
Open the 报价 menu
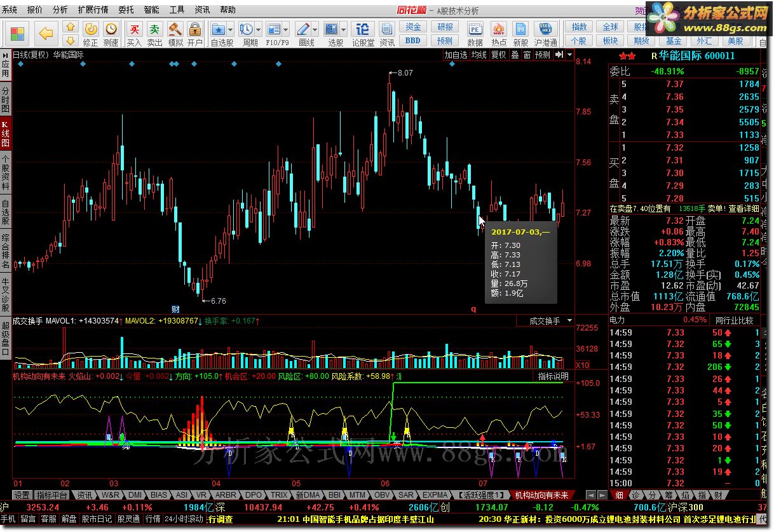coord(35,10)
